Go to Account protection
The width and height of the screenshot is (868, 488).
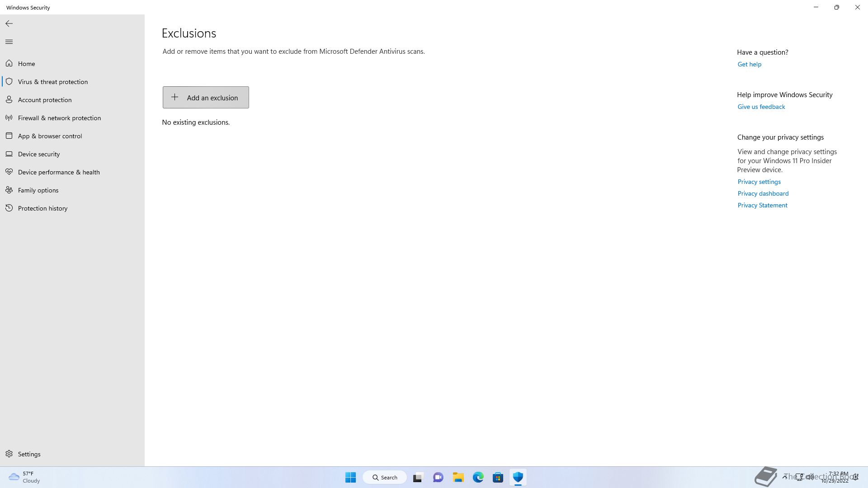click(x=72, y=100)
